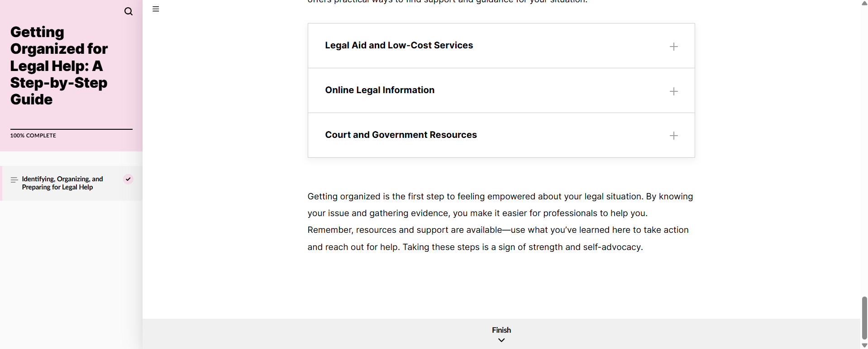Toggle the sidebar hamburger menu icon
The width and height of the screenshot is (868, 349).
[x=156, y=9]
